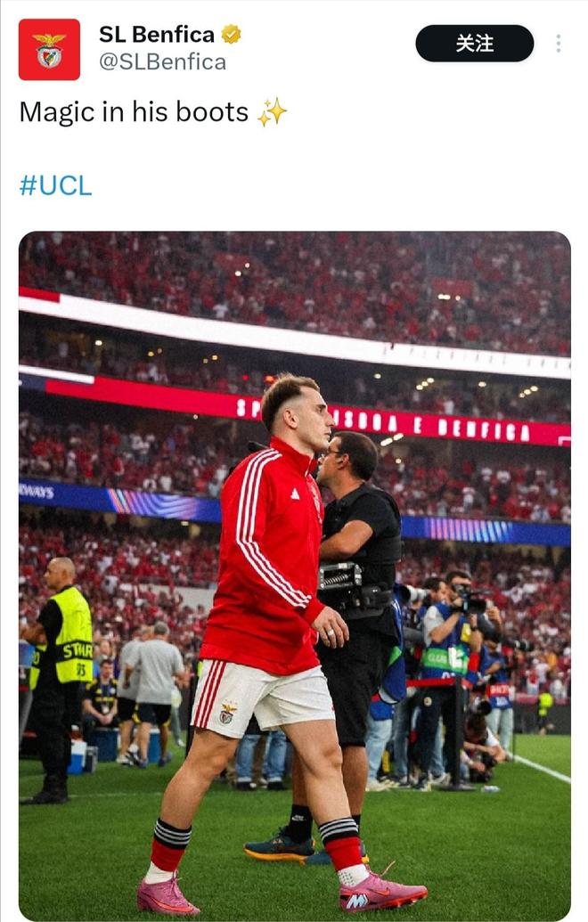Screen dimensions: 588x922
Task: Click the @SLBenfica handle
Action: pos(162,62)
